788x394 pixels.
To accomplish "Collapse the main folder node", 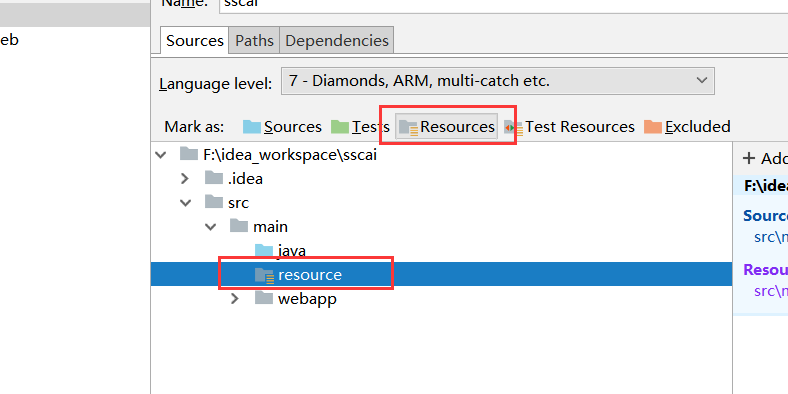I will pos(211,227).
